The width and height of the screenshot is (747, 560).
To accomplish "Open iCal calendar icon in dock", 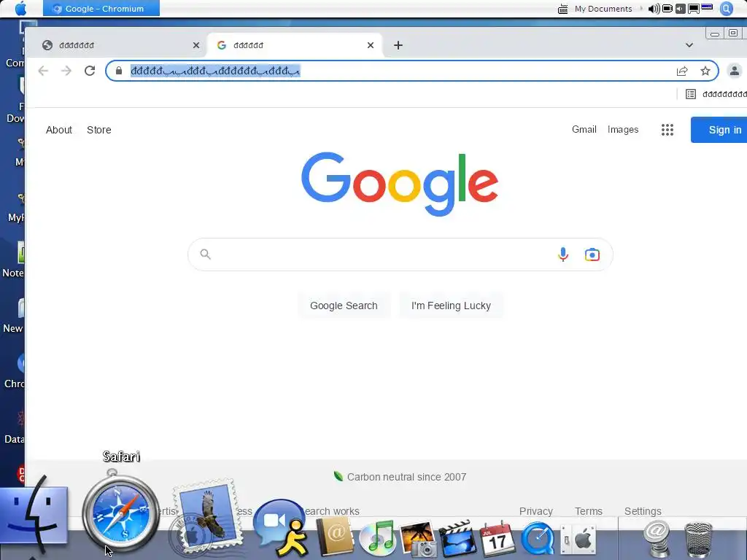I will pyautogui.click(x=498, y=538).
